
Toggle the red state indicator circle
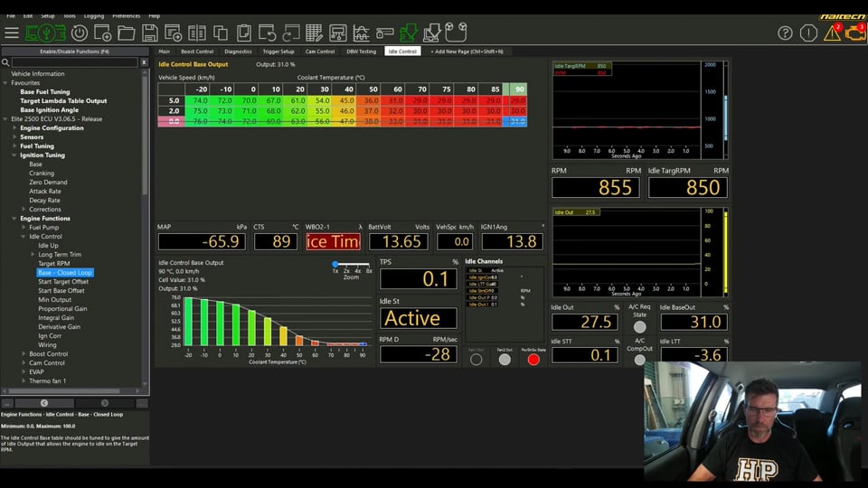[x=533, y=360]
